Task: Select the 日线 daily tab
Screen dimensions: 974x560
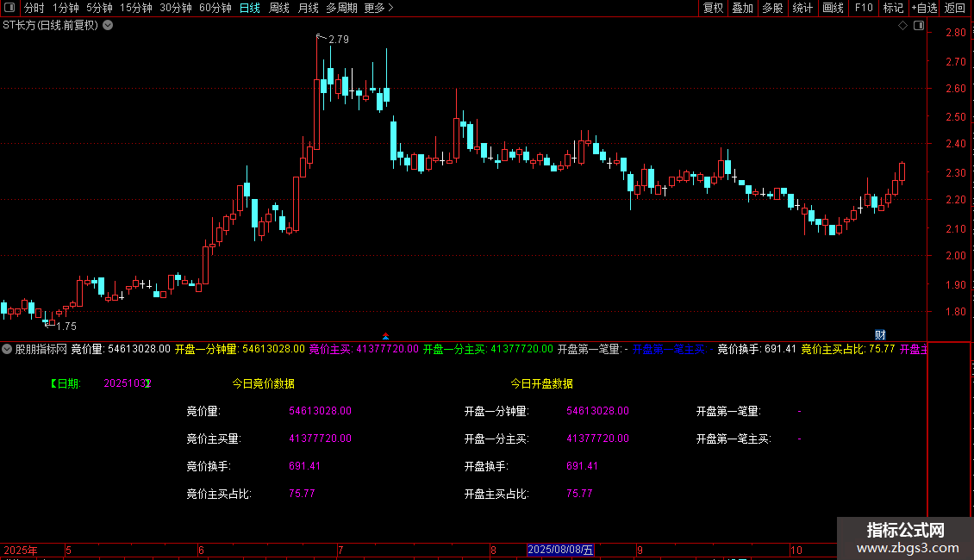Action: (x=250, y=8)
